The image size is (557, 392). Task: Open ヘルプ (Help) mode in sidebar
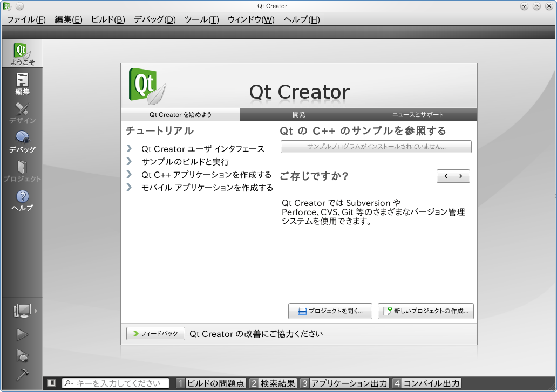click(x=22, y=200)
